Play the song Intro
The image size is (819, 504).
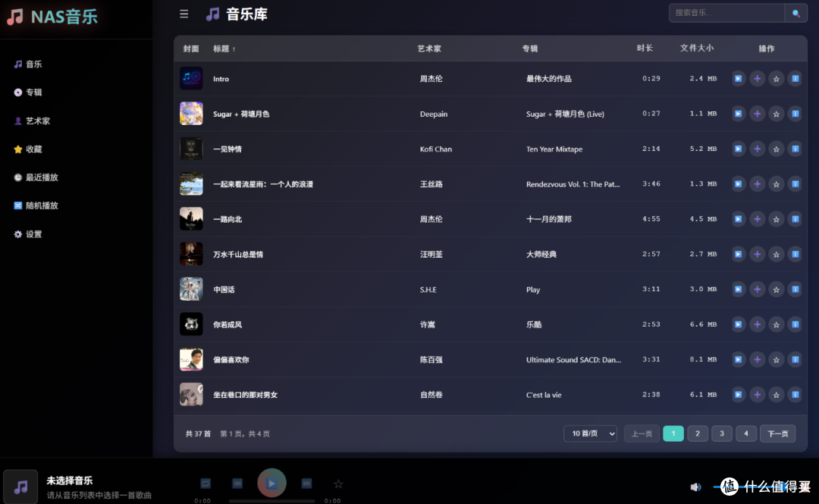738,79
